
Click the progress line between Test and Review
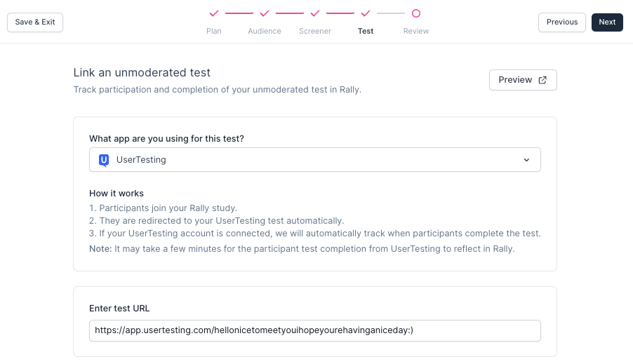391,13
